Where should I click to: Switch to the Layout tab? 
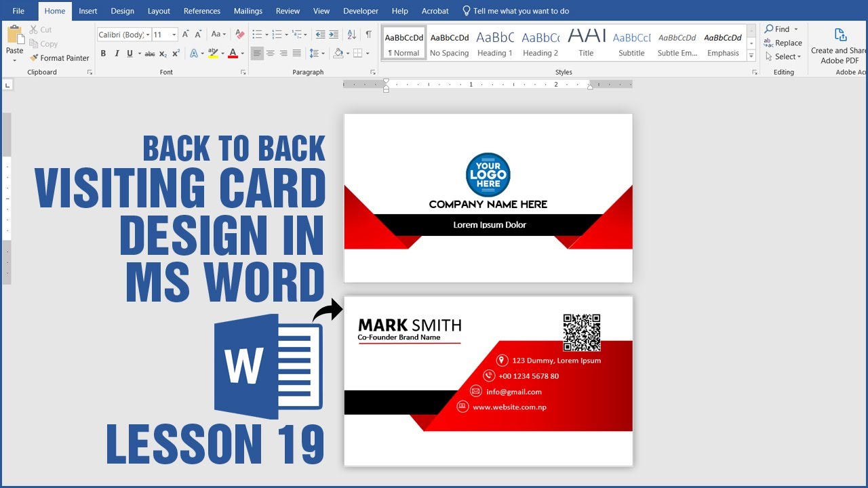159,11
